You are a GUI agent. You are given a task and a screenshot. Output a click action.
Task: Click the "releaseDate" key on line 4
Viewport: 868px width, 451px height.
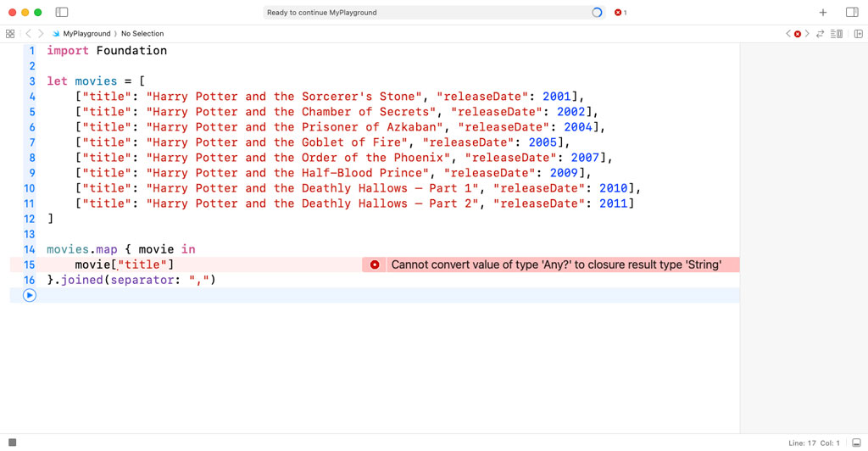(x=482, y=97)
